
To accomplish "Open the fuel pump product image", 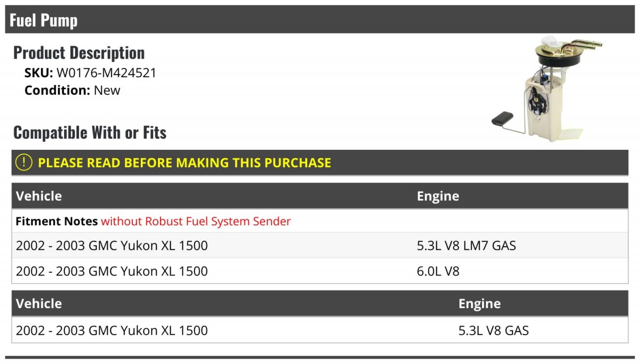I will 546,87.
